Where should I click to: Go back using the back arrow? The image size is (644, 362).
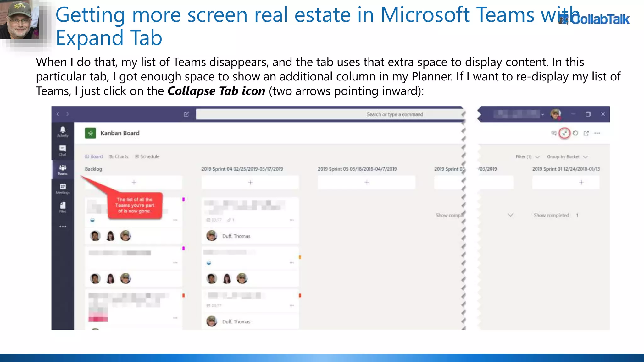pos(58,114)
